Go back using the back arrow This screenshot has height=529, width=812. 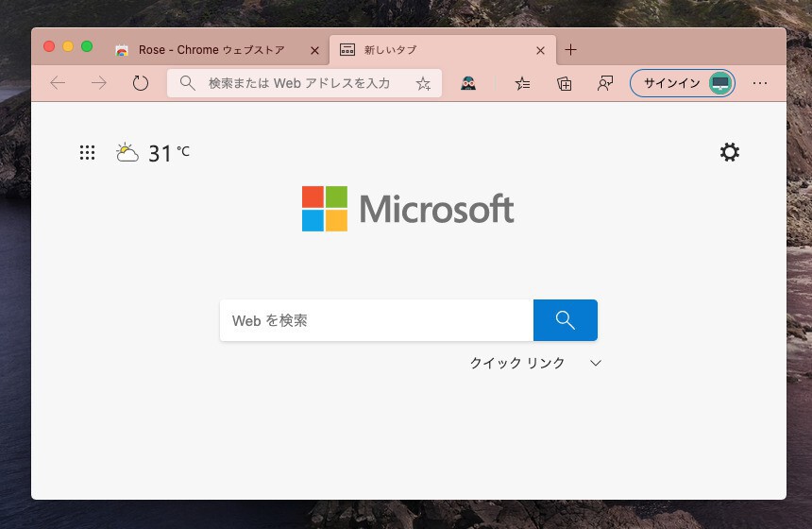[58, 83]
